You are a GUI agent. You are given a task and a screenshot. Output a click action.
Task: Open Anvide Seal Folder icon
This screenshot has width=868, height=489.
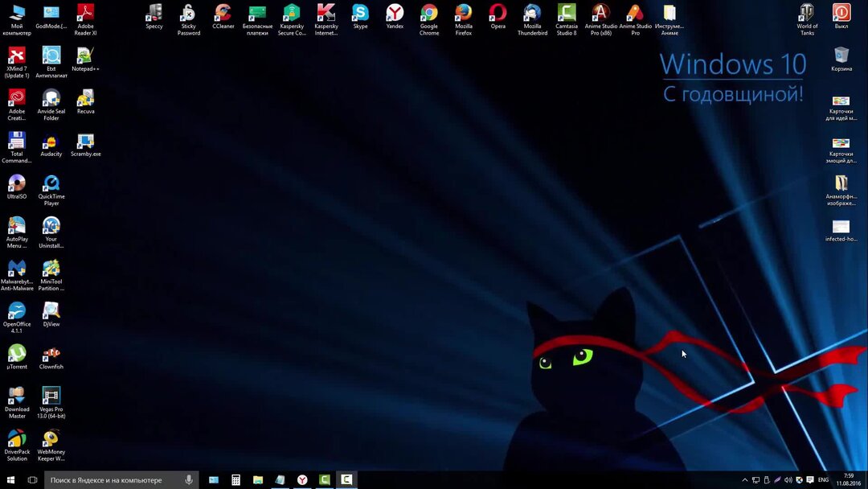[x=51, y=105]
